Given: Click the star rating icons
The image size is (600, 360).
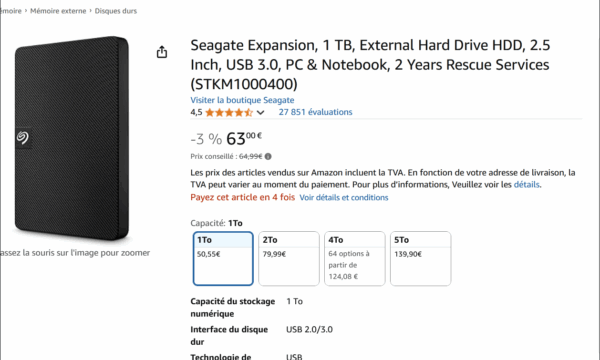Looking at the screenshot, I should 229,112.
